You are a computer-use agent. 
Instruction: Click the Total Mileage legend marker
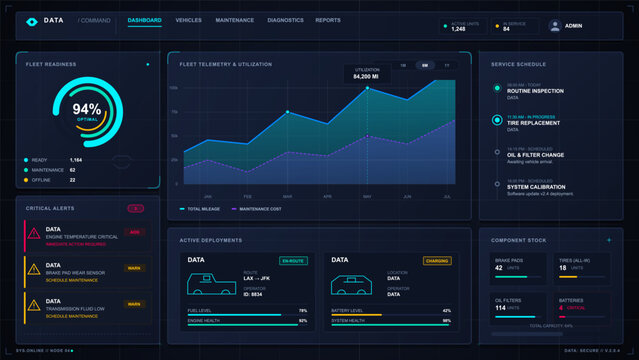pos(182,209)
